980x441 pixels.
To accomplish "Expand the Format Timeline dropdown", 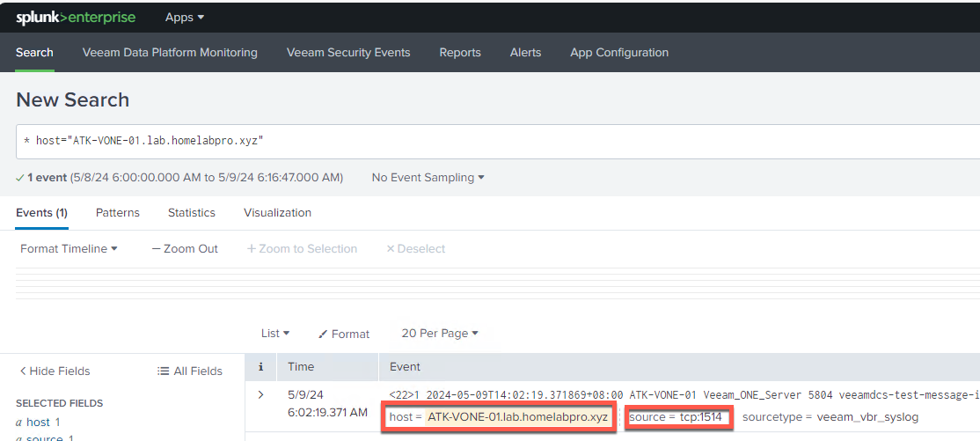I will pyautogui.click(x=69, y=249).
